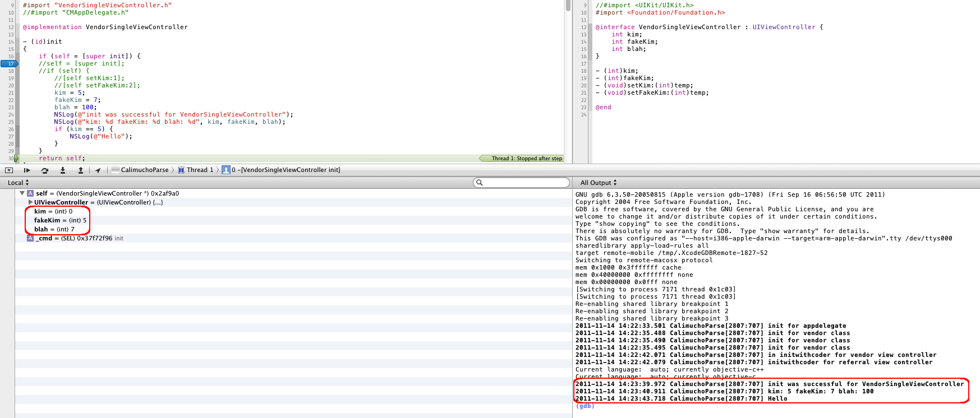The height and width of the screenshot is (418, 980).
Task: Click the breakpoint marker on line 17
Action: [x=10, y=63]
